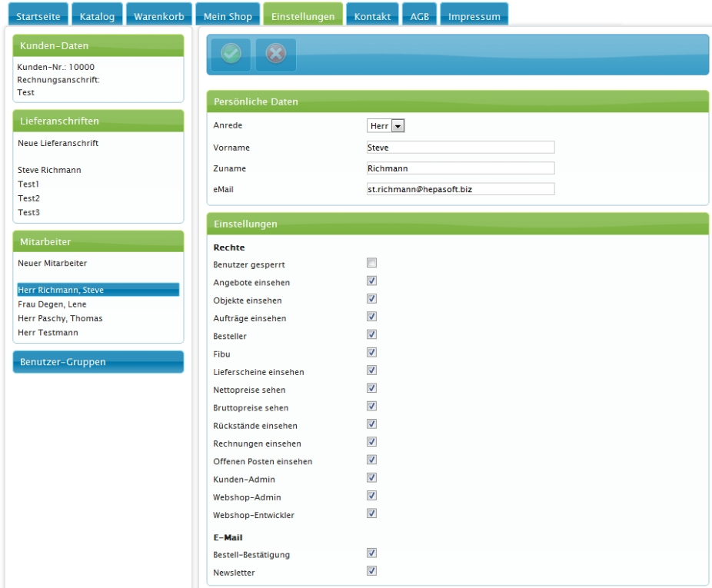Add a Neuer Mitarbeiter entry
The width and height of the screenshot is (712, 588).
click(x=52, y=263)
